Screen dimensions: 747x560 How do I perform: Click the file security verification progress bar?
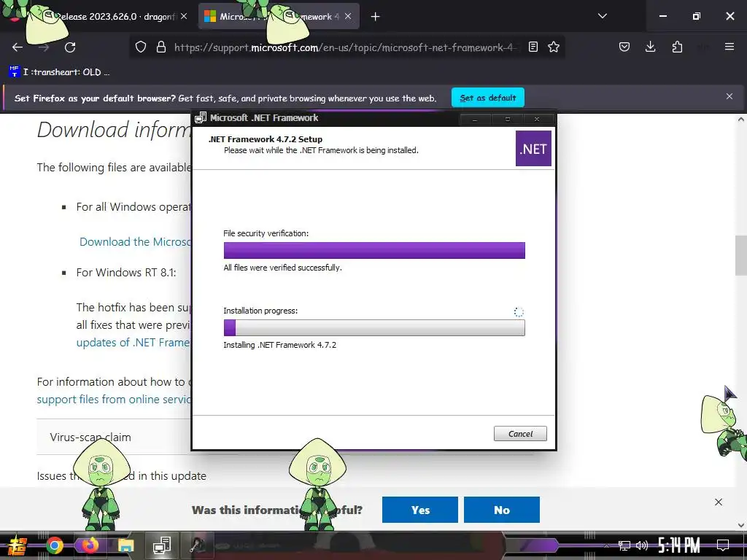[374, 251]
